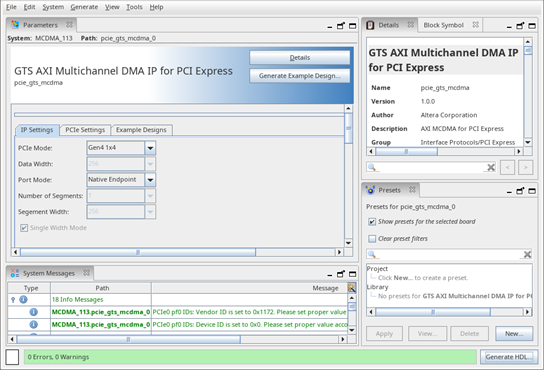Select the Details panel tab
The width and height of the screenshot is (544, 370).
point(389,25)
